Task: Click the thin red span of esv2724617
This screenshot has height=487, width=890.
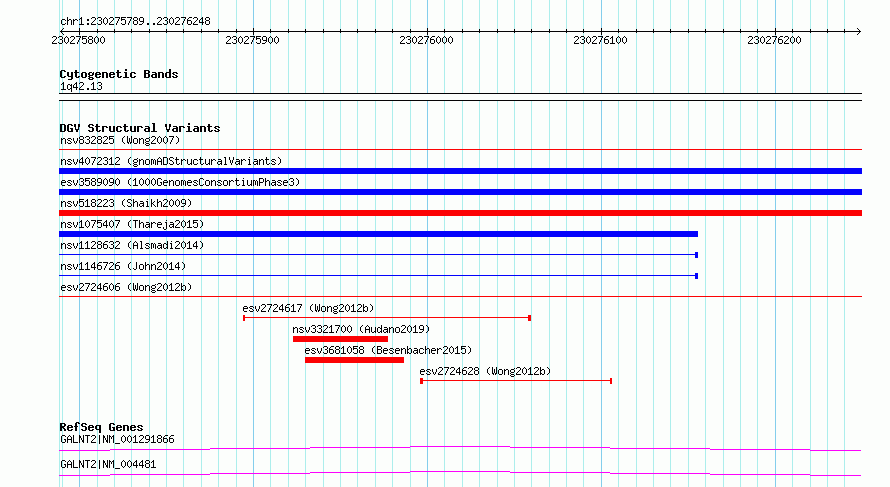Action: pos(387,318)
